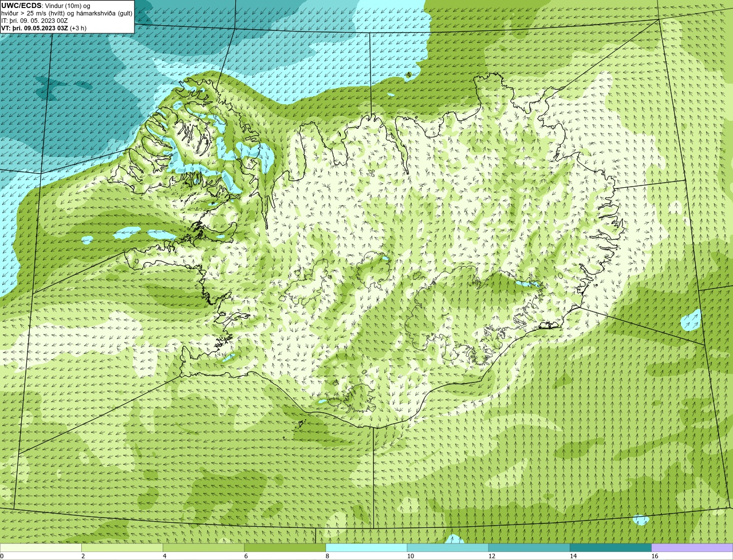Click the scale label '0'
This screenshot has width=733, height=560.
coord(2,556)
